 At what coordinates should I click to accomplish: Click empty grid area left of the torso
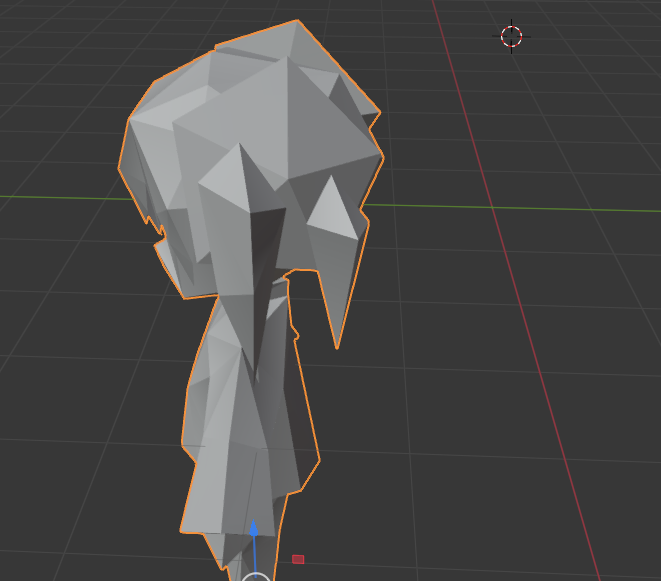(90, 400)
